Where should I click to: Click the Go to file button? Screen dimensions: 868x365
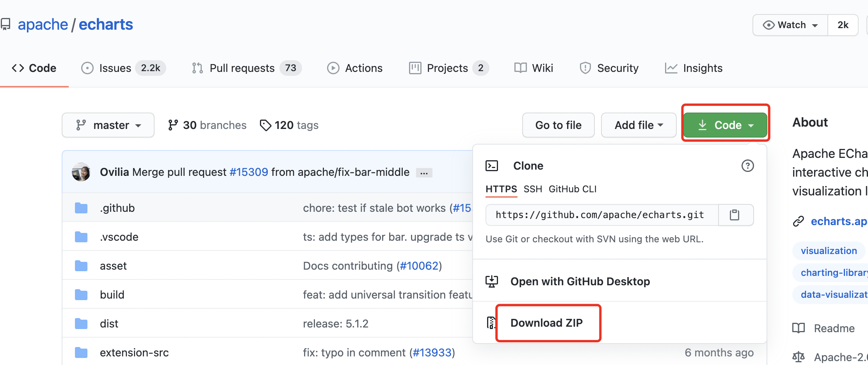tap(558, 125)
